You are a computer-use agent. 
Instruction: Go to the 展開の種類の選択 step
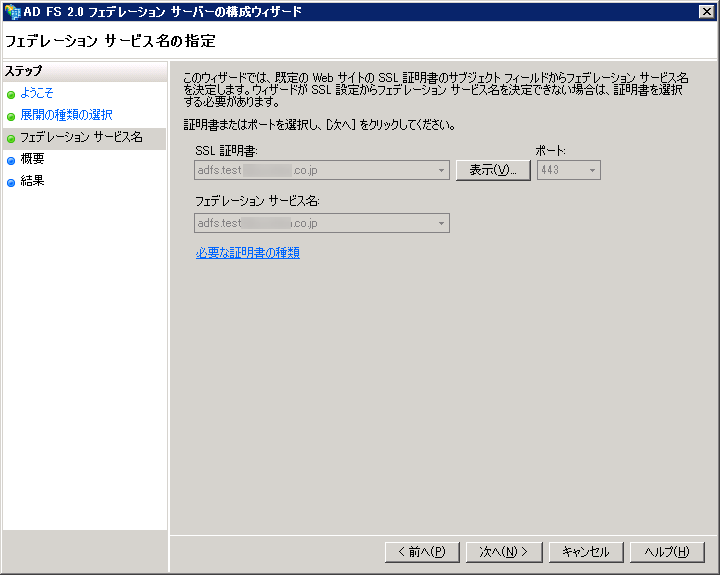tap(67, 115)
